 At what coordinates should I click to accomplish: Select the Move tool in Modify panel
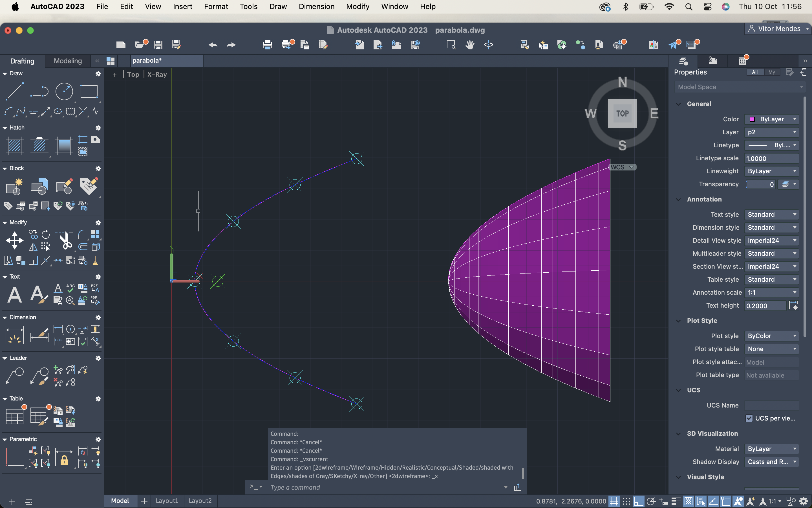14,240
